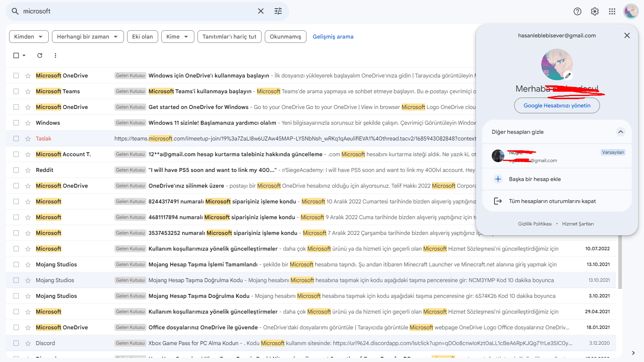Select the 4681117894 order email checkbox

pos(16,217)
